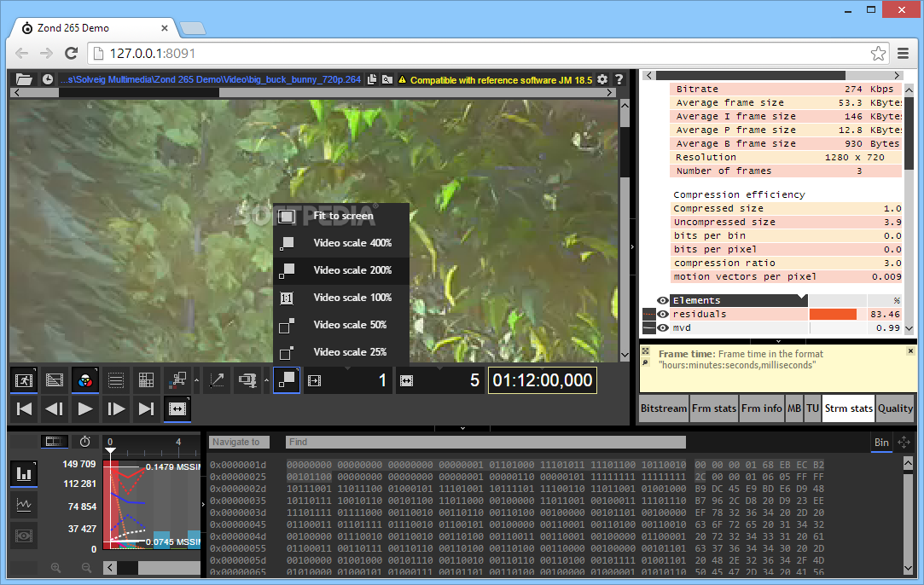Choose Video scale 100%
The image size is (924, 585).
click(x=341, y=298)
